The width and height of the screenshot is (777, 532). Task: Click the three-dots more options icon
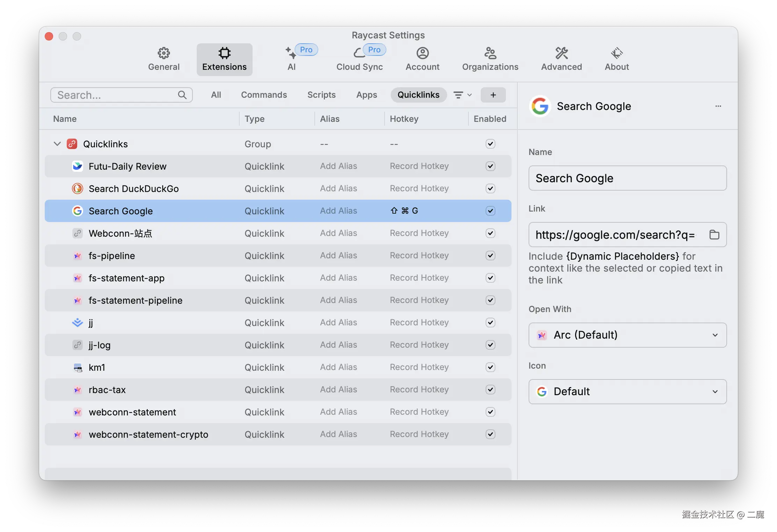tap(718, 106)
